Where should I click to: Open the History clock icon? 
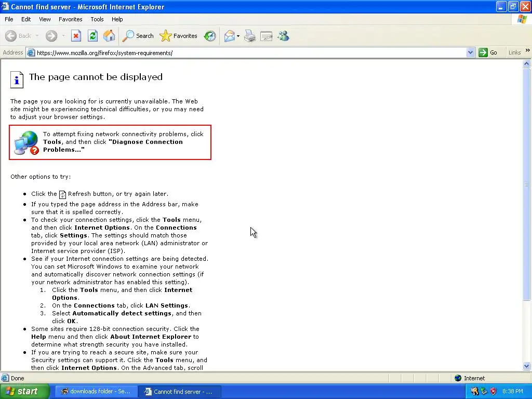[x=210, y=36]
